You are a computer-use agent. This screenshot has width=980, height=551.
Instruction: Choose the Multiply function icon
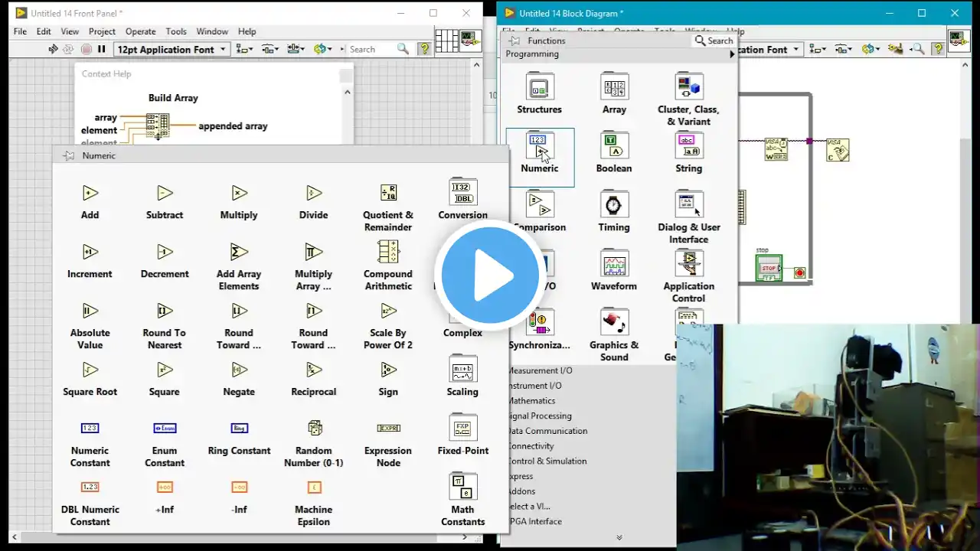[239, 194]
